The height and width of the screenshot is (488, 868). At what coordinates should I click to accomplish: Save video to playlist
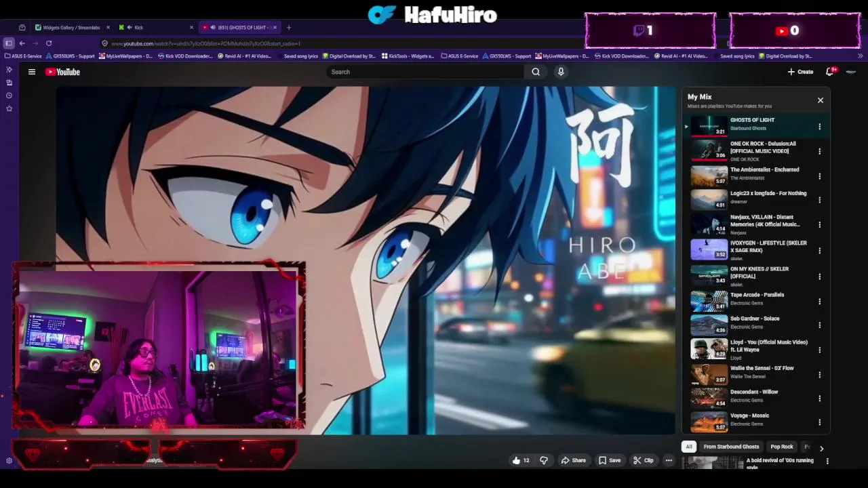[x=610, y=460]
